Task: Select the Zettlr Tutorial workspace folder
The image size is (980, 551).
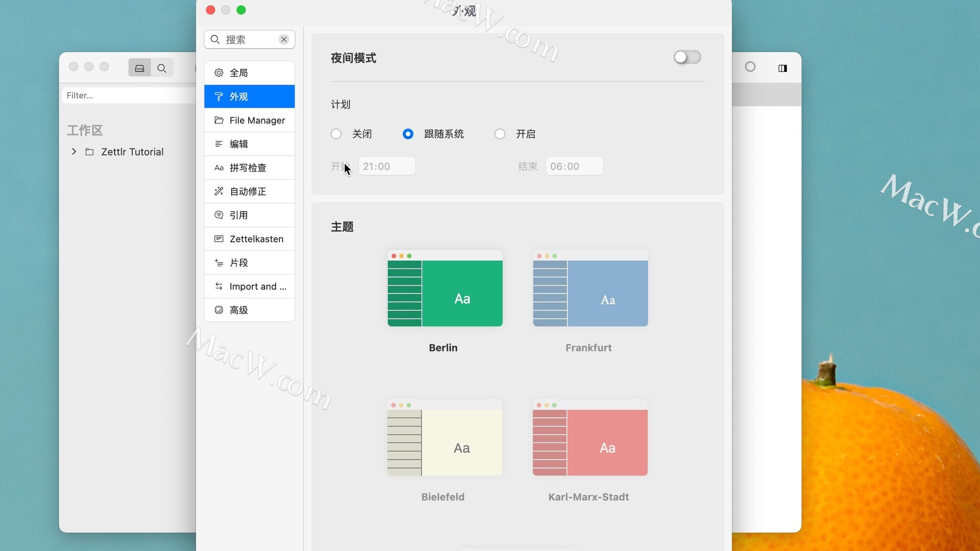Action: 132,152
